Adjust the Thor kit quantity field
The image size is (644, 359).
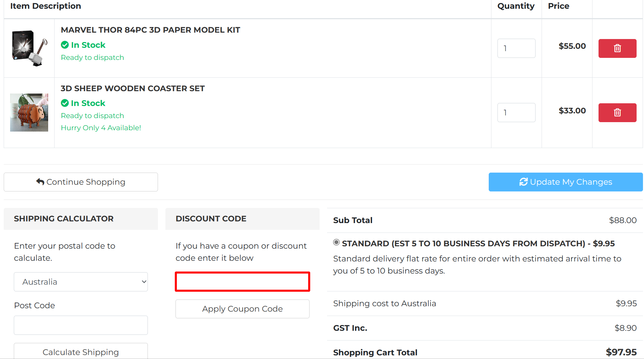(516, 48)
